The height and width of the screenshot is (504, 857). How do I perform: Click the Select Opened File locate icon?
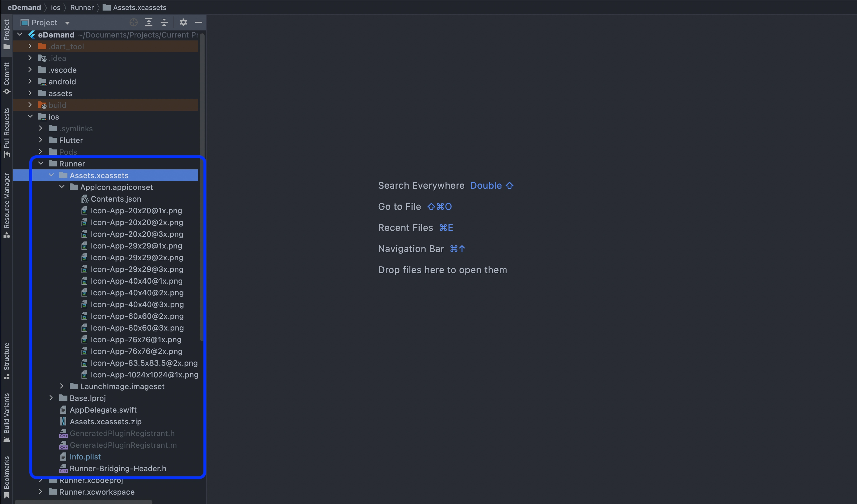point(134,23)
